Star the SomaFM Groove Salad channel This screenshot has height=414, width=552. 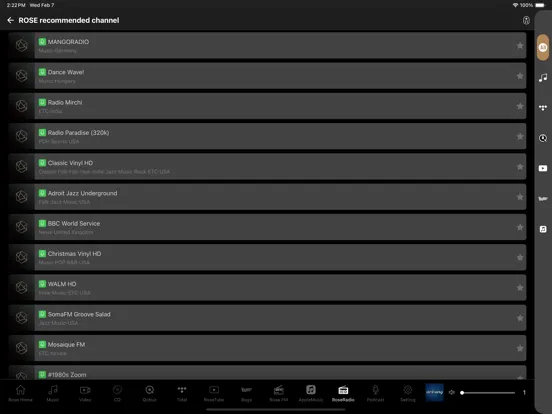tap(520, 318)
